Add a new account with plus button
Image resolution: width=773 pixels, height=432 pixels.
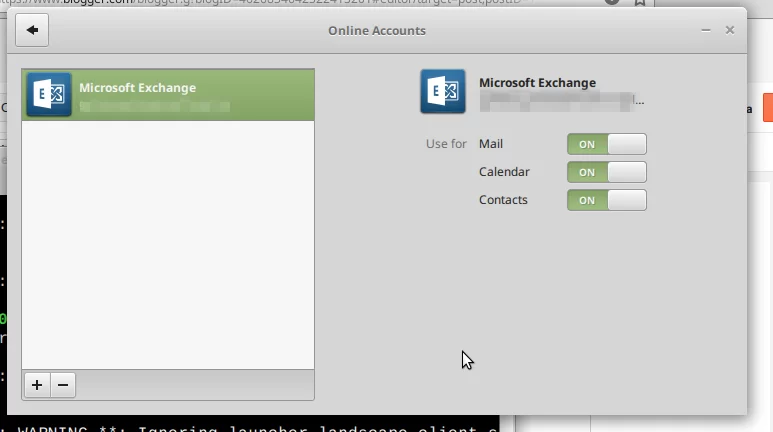click(37, 385)
